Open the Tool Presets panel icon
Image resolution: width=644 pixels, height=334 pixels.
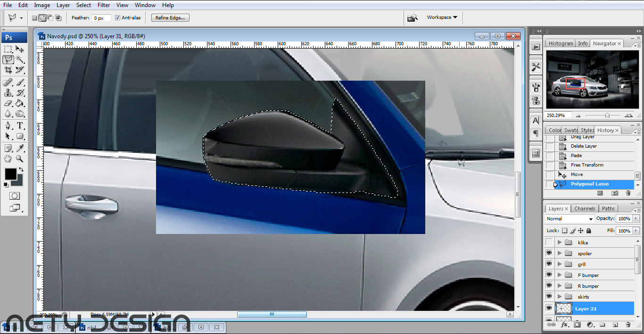point(536,67)
